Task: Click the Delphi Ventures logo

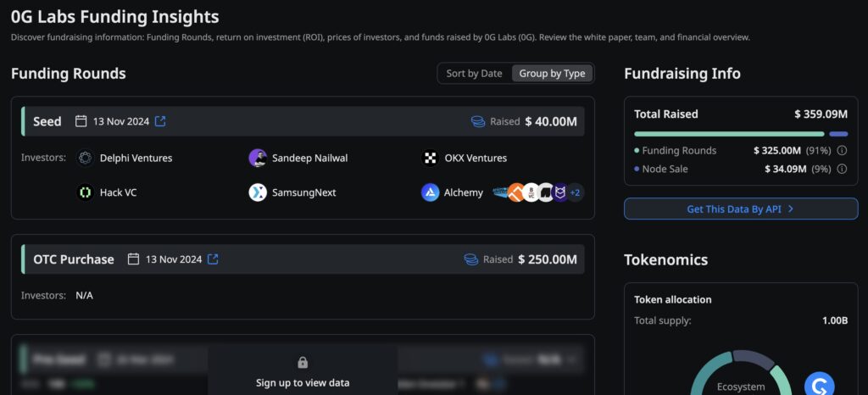Action: point(85,159)
